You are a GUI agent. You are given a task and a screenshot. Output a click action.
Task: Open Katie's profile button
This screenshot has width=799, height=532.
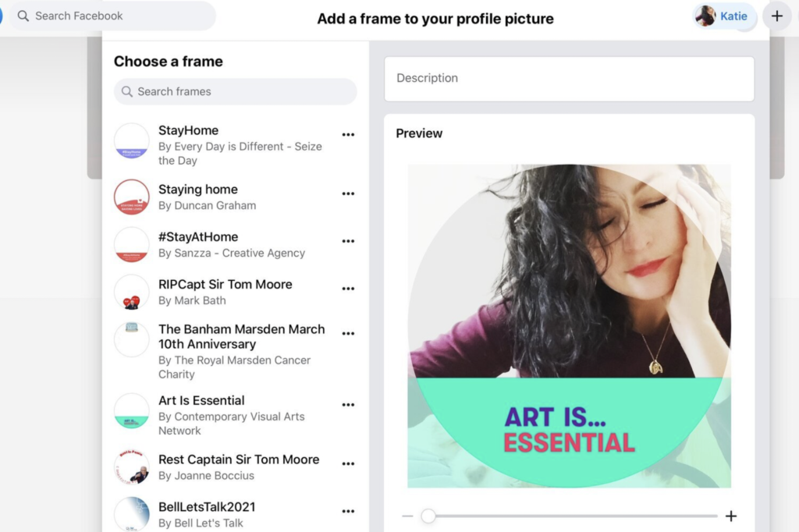(723, 16)
